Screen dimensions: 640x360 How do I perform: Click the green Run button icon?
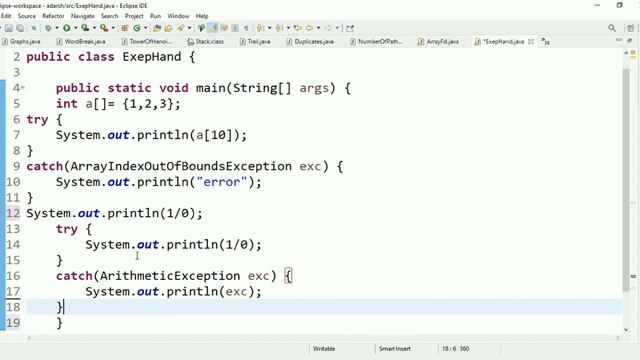(x=67, y=28)
